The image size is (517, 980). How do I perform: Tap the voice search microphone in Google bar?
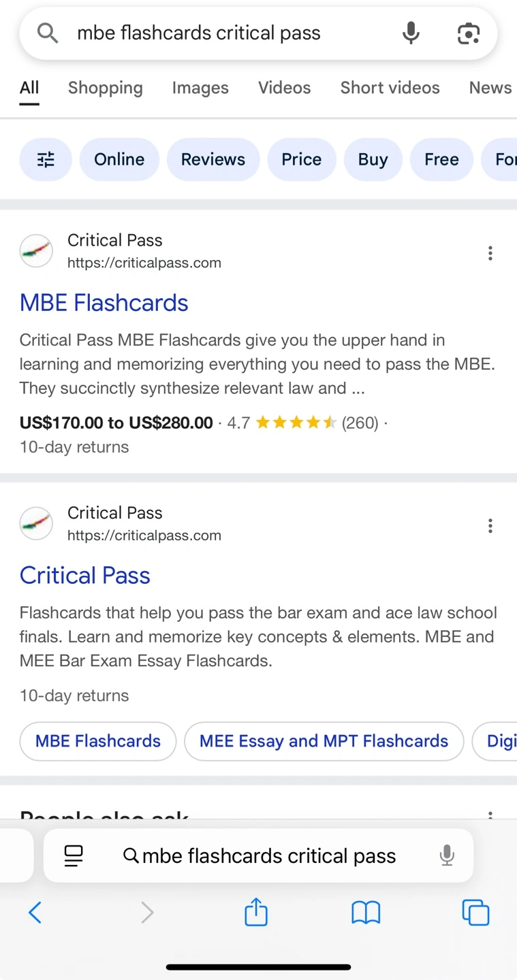(x=411, y=33)
